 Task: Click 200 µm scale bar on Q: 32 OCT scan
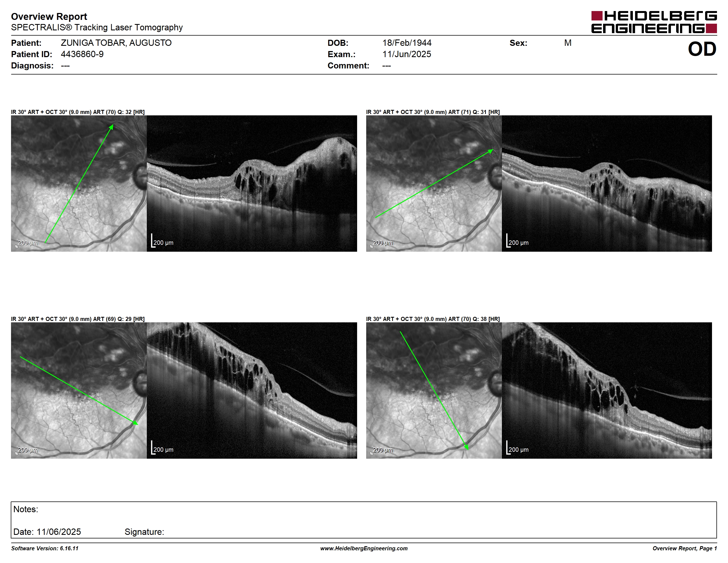click(x=162, y=241)
